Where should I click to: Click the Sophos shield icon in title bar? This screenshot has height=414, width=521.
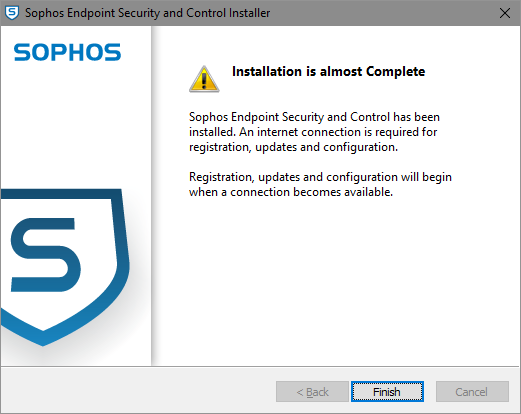point(12,13)
